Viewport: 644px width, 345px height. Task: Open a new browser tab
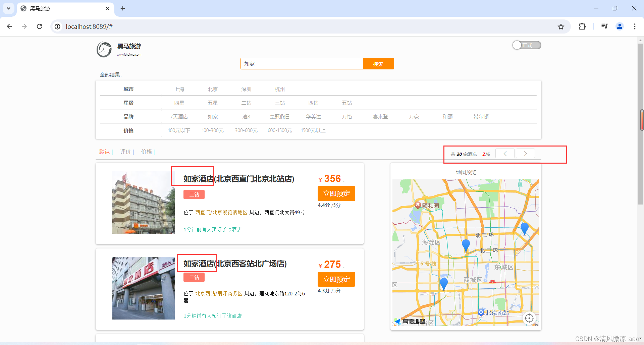coord(123,8)
